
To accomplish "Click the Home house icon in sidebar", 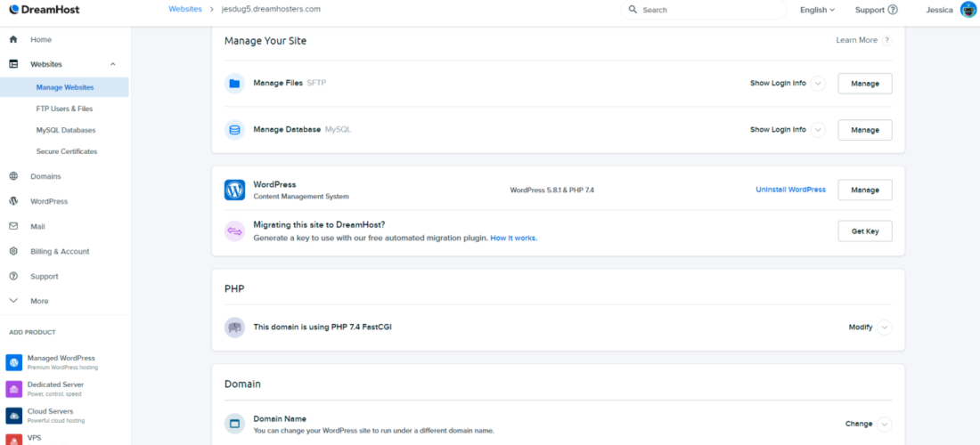I will click(13, 39).
